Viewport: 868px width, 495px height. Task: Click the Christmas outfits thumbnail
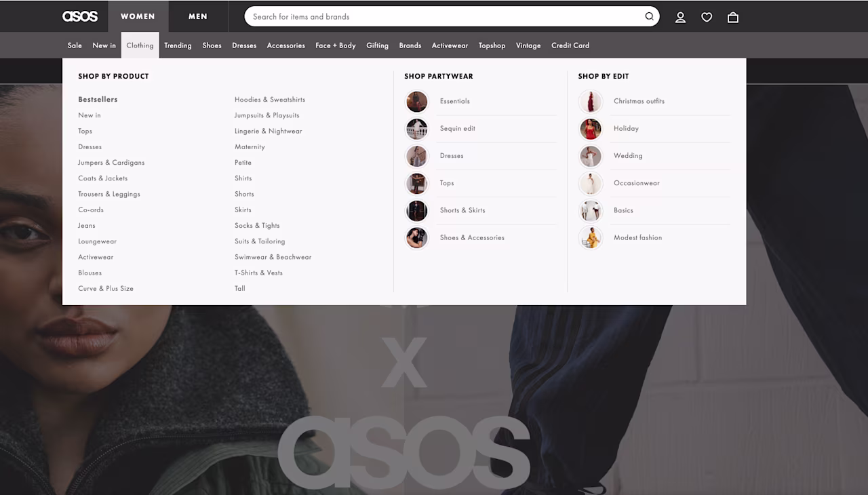pos(591,102)
